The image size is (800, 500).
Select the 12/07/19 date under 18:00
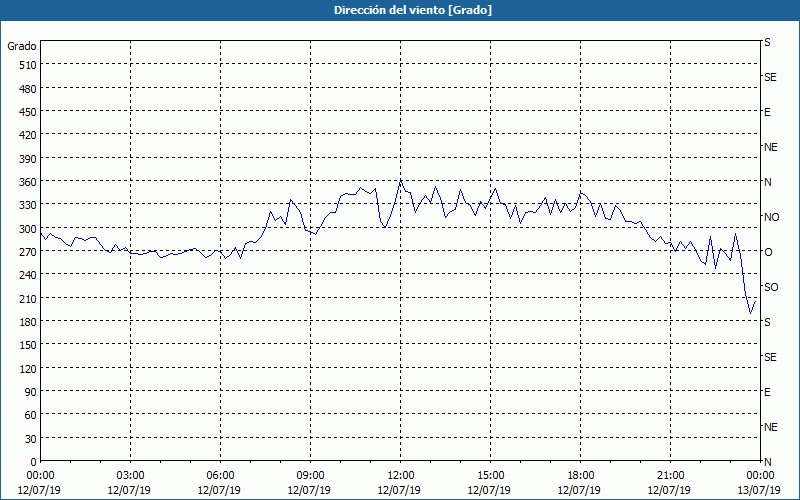[579, 490]
